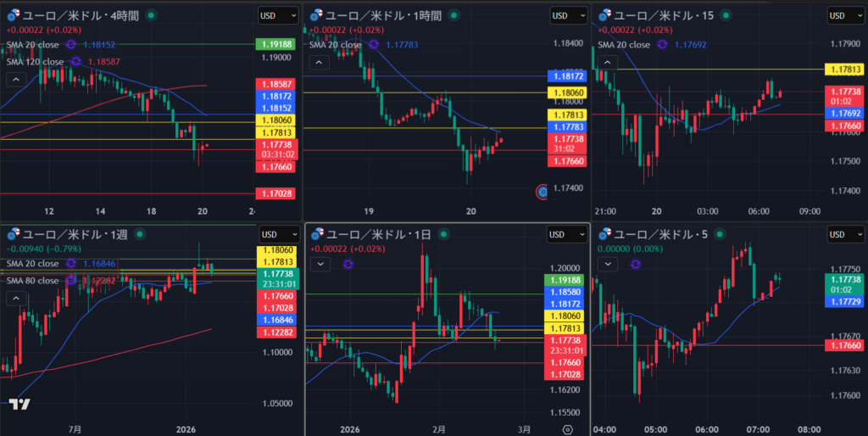Collapse the indicator legend on 15-minute chart
The width and height of the screenshot is (868, 436).
point(609,62)
